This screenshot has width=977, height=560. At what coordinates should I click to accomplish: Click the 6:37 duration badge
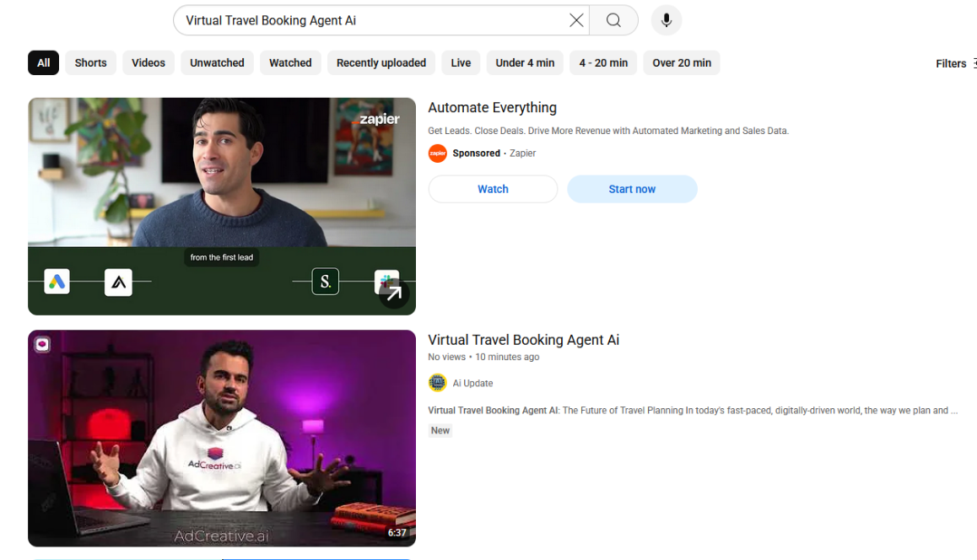pos(397,533)
